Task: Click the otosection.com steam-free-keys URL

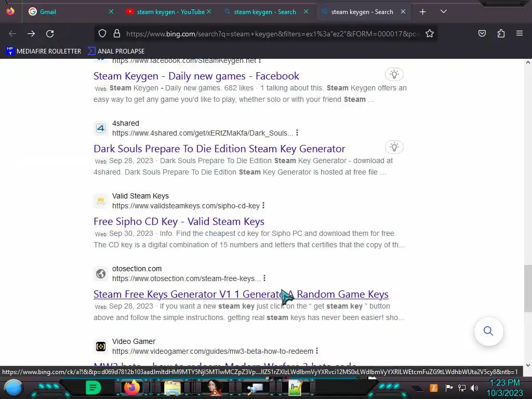Action: click(x=187, y=278)
